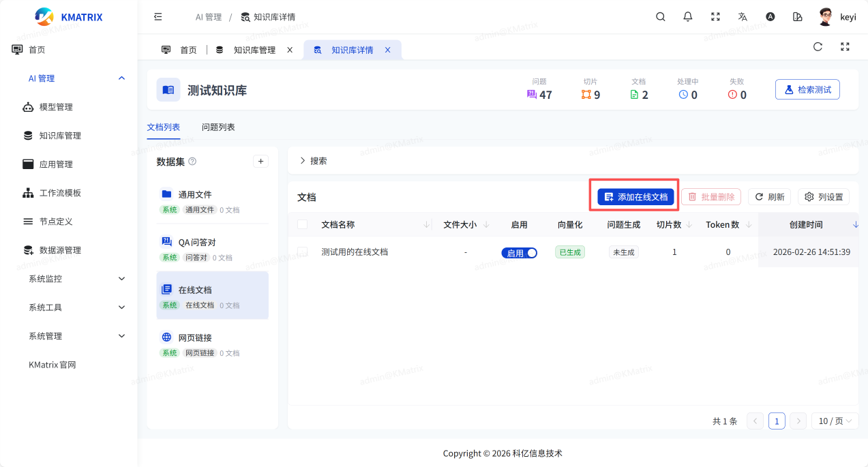Add a new dataset with the plus icon
The height and width of the screenshot is (467, 868).
tap(260, 162)
